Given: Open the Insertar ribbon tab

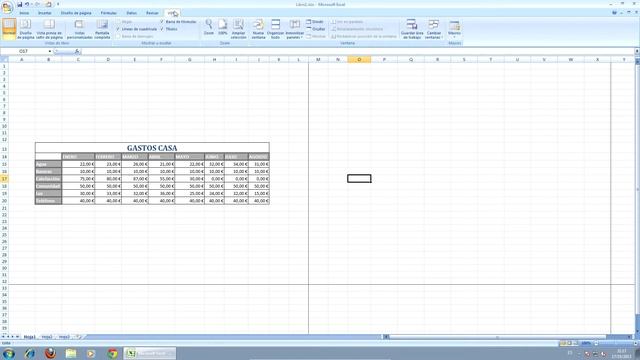Looking at the screenshot, I should [x=44, y=13].
